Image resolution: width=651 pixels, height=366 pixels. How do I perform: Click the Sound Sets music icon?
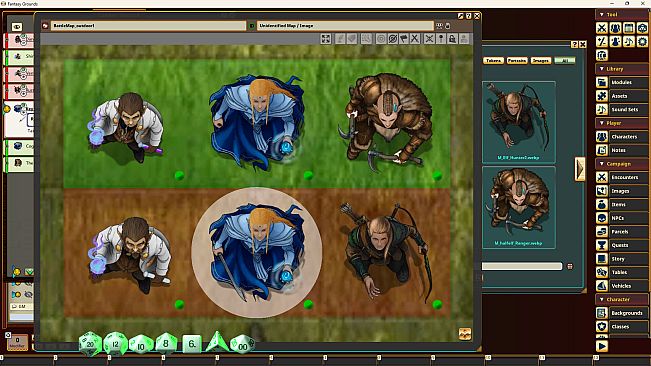(x=602, y=110)
